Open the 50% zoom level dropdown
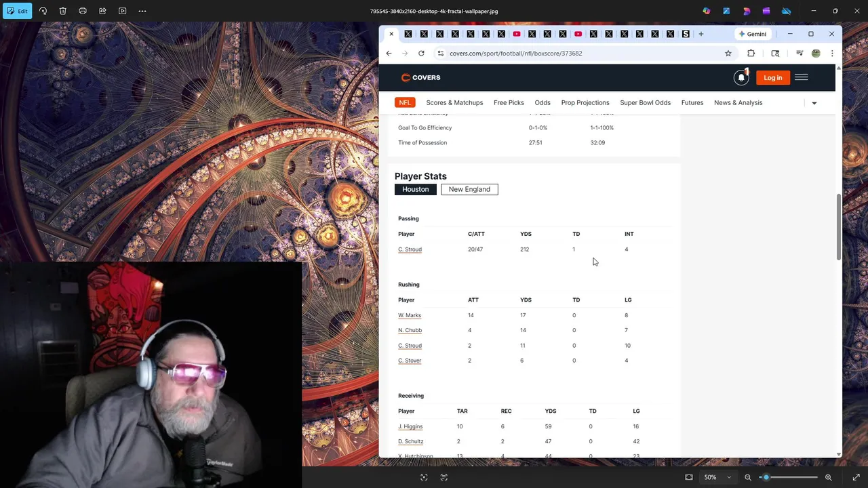 (x=718, y=477)
